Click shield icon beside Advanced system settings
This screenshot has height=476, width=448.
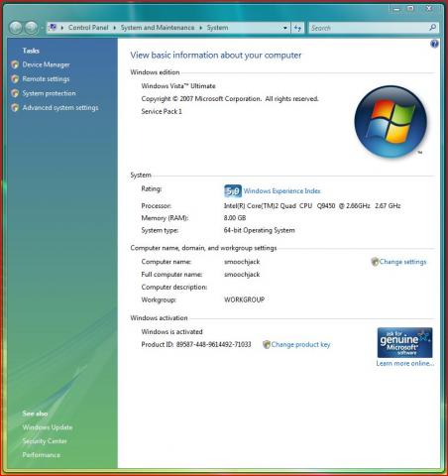tap(15, 107)
